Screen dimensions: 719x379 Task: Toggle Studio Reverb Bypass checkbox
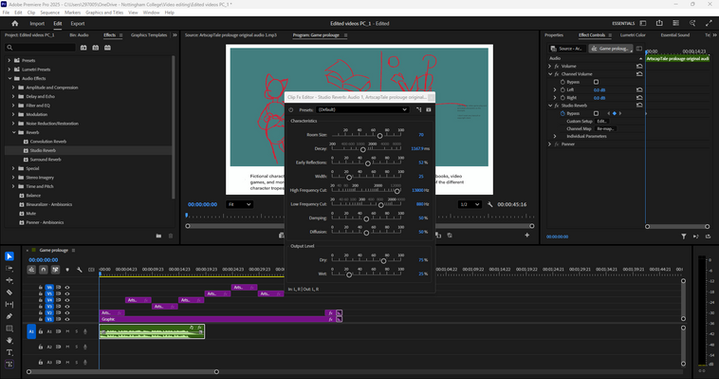click(x=596, y=113)
